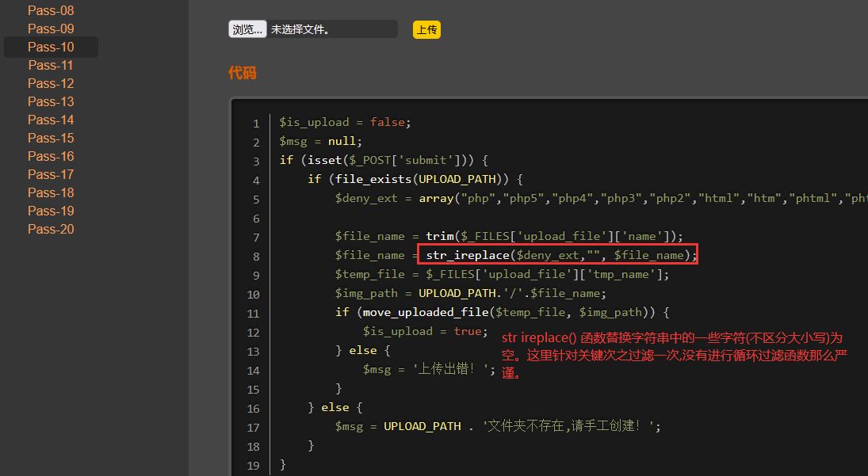
Task: Click the $temp_file assignment line
Action: coord(502,275)
